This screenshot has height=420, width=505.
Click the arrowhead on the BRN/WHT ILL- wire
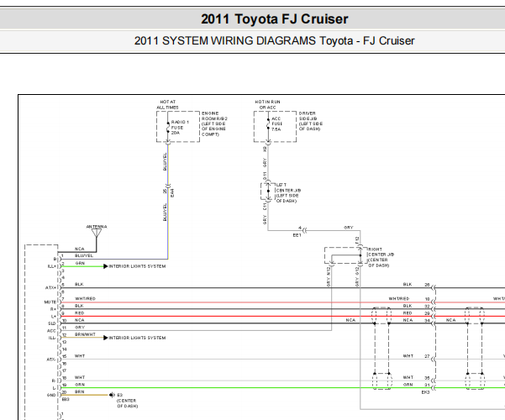point(106,338)
